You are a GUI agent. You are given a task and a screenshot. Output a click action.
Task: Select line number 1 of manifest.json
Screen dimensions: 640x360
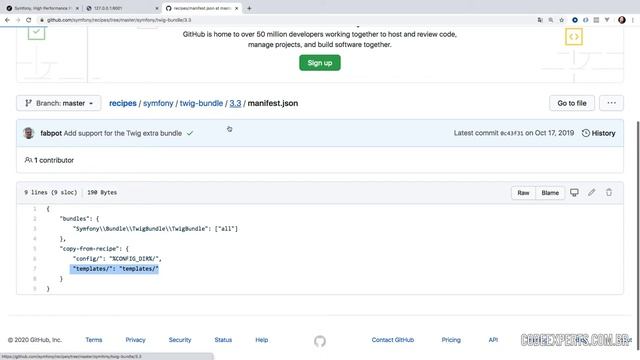pyautogui.click(x=35, y=209)
